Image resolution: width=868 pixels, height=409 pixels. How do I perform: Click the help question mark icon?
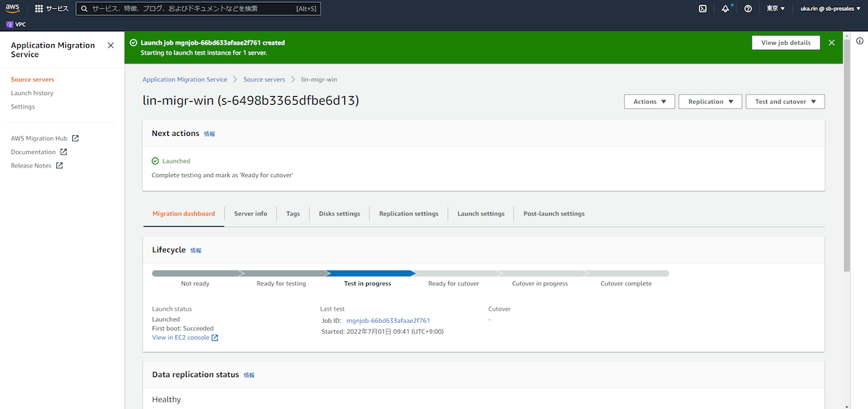(748, 9)
